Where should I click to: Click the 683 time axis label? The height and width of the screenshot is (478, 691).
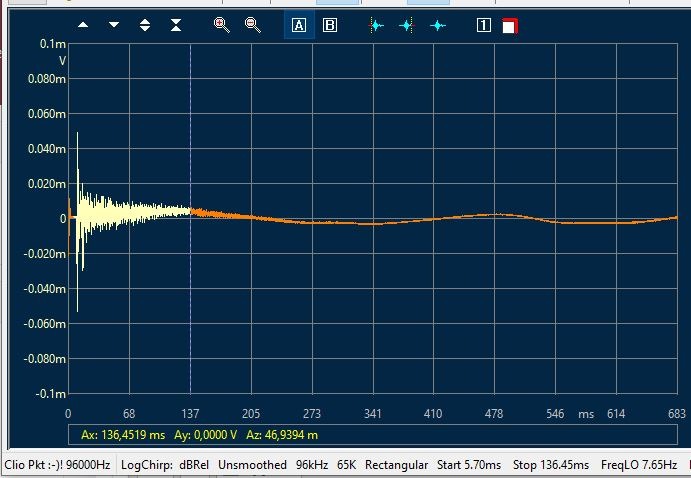[677, 414]
